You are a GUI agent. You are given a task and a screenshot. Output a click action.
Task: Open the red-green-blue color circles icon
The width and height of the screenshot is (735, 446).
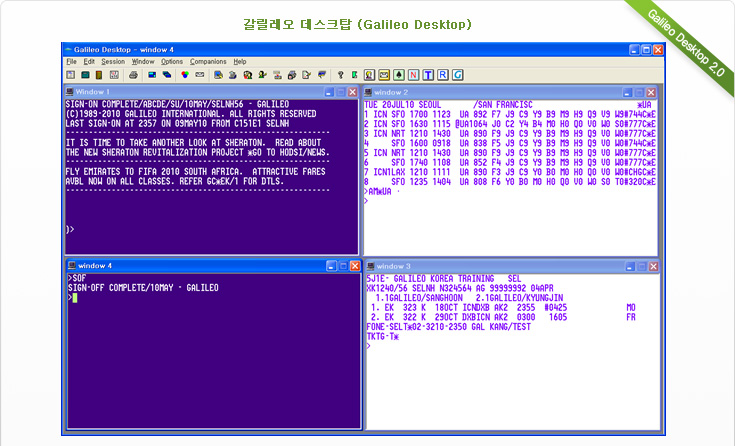185,75
